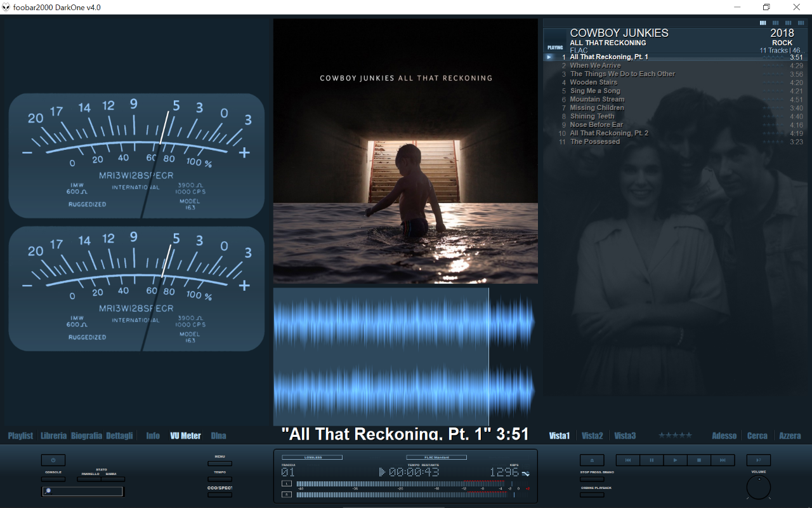The height and width of the screenshot is (508, 812).
Task: Select the VU Meter tab
Action: pos(185,436)
